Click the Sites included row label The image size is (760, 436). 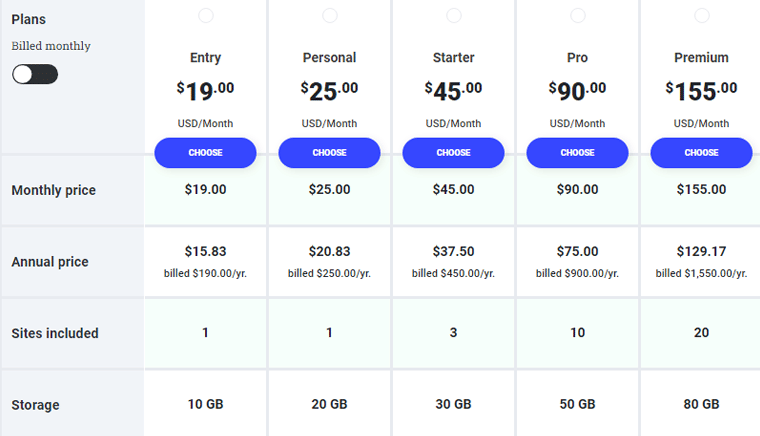pos(55,334)
